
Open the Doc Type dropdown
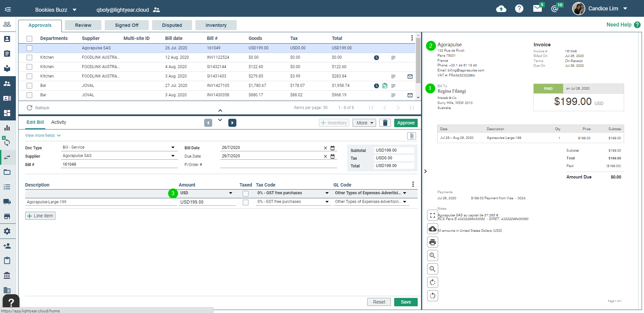coord(173,148)
